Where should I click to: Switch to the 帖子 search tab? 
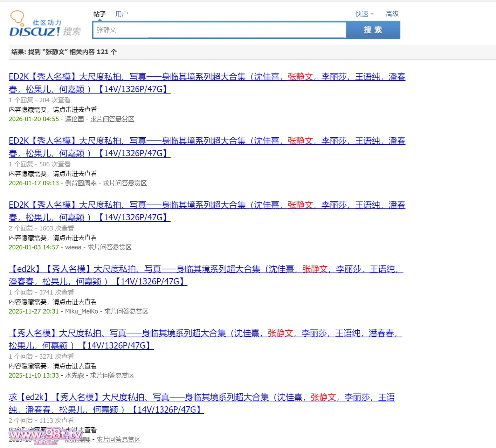click(x=99, y=14)
